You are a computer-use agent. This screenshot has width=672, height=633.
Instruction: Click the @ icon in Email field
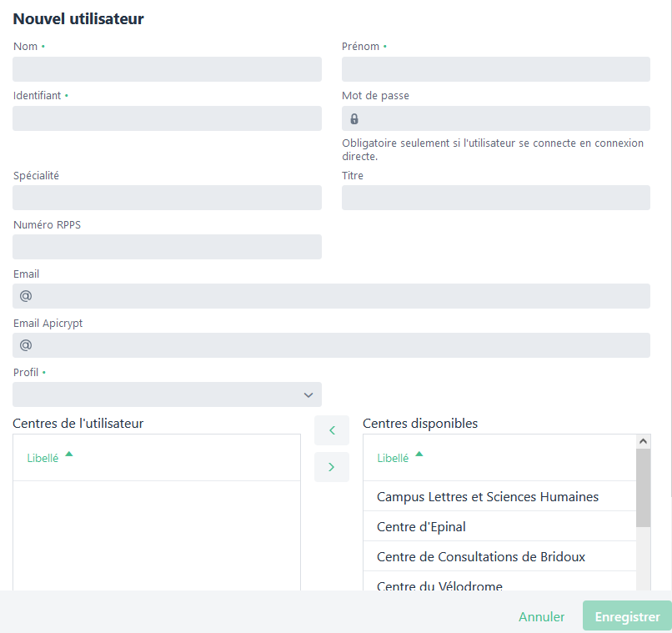26,296
